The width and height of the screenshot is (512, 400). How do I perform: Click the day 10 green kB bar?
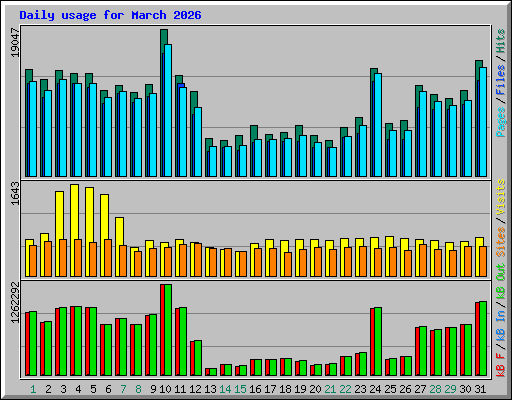(168, 330)
